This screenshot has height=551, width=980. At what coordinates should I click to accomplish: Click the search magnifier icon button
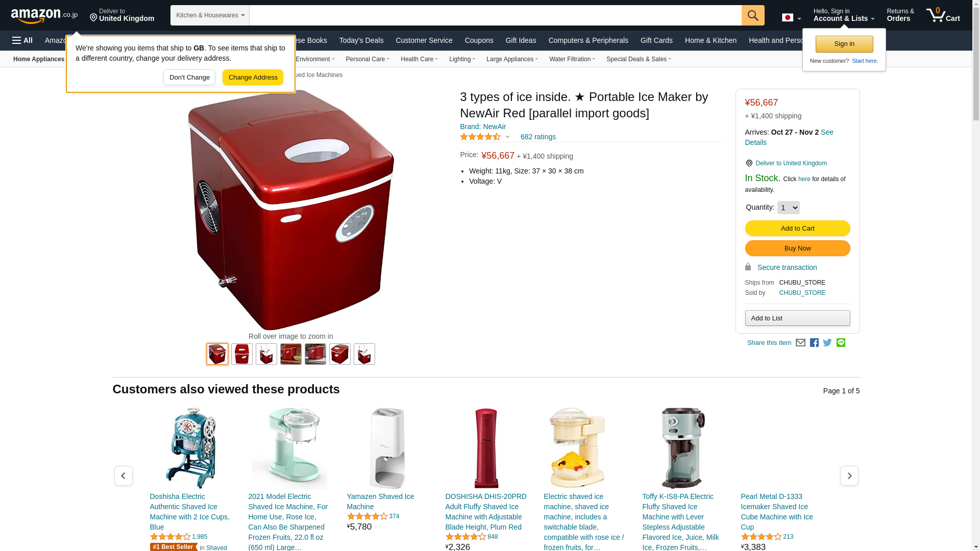[x=753, y=15]
